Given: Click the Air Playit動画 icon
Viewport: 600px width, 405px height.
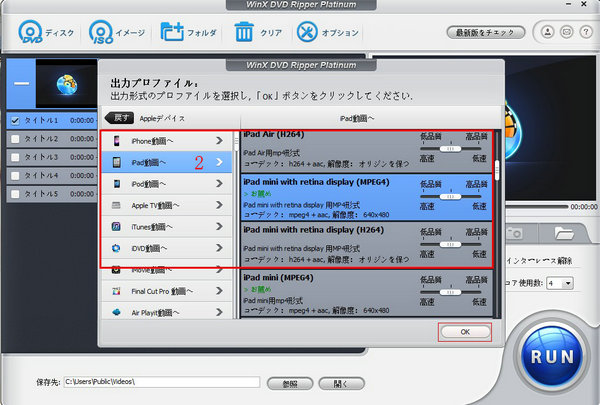Looking at the screenshot, I should click(116, 312).
